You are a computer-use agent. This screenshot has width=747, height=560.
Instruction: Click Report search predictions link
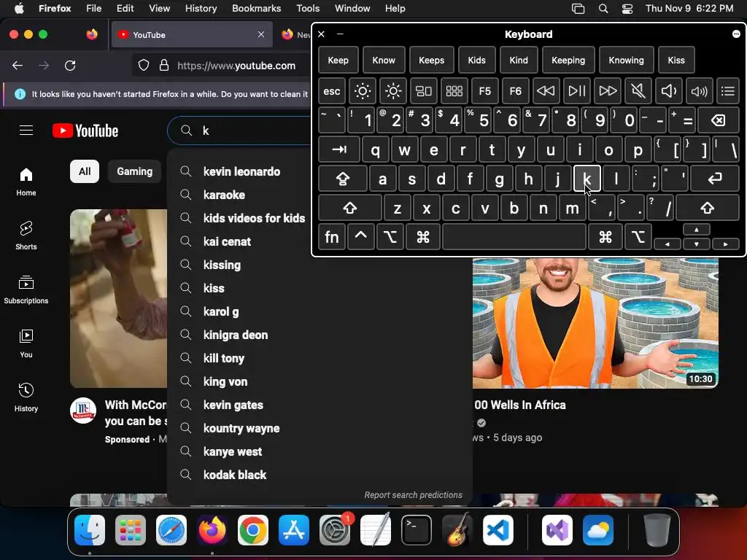pyautogui.click(x=413, y=495)
